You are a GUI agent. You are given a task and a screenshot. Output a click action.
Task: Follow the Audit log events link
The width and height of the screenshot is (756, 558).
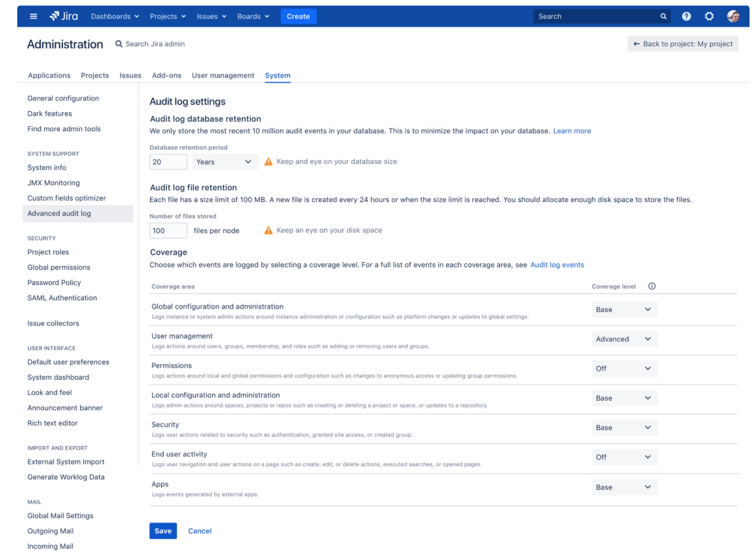click(557, 265)
